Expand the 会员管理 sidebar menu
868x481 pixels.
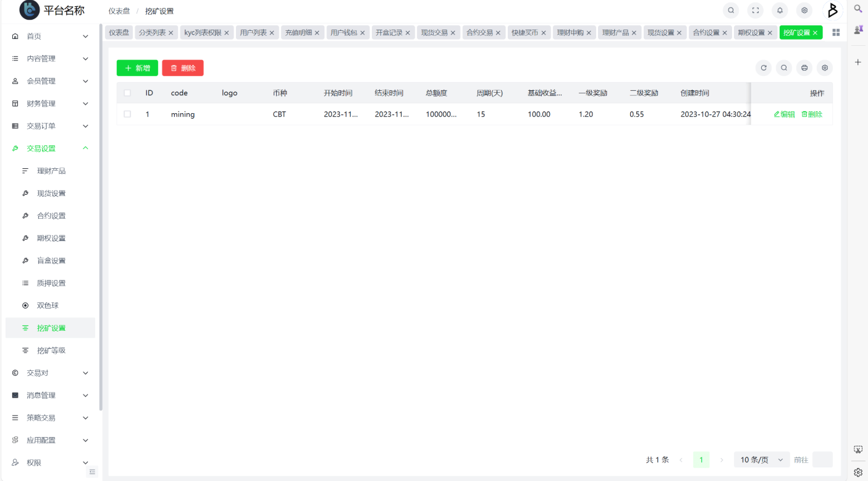point(49,81)
